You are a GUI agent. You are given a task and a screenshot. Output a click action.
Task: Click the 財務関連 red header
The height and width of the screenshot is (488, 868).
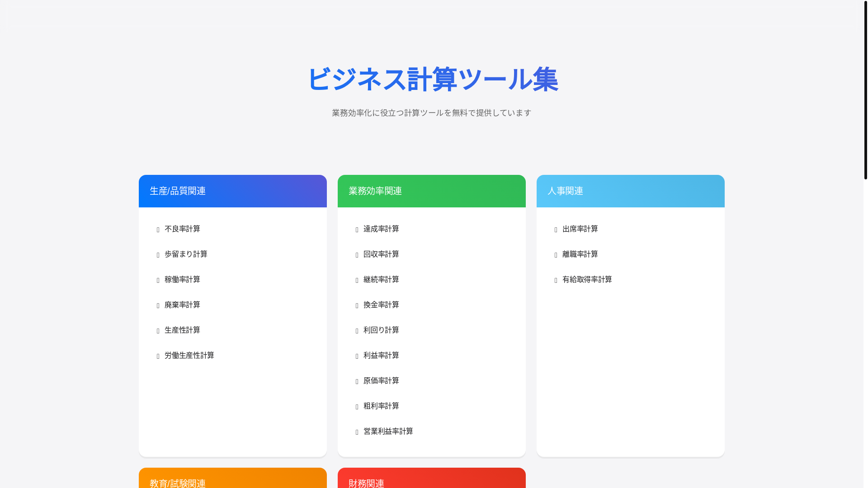[x=432, y=478]
